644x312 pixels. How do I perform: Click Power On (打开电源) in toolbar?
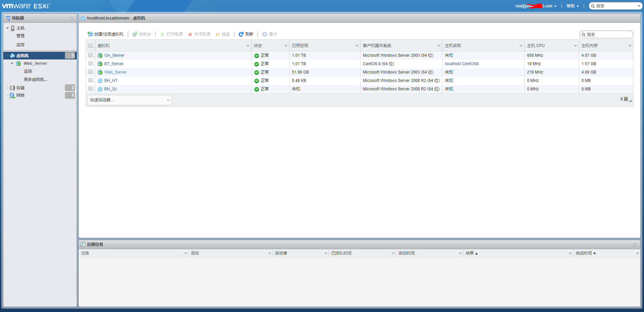[x=172, y=34]
